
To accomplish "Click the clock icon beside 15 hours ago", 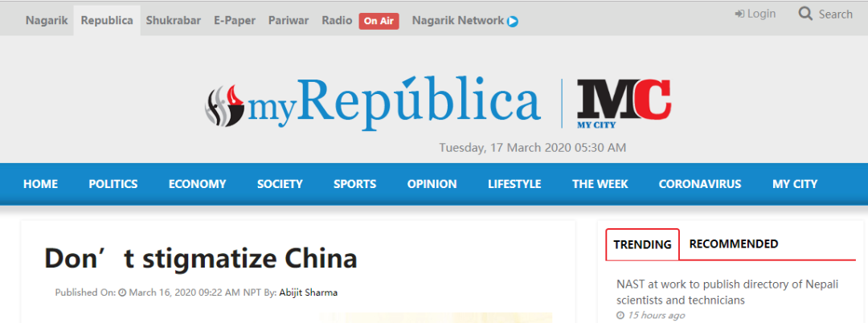I will (620, 316).
